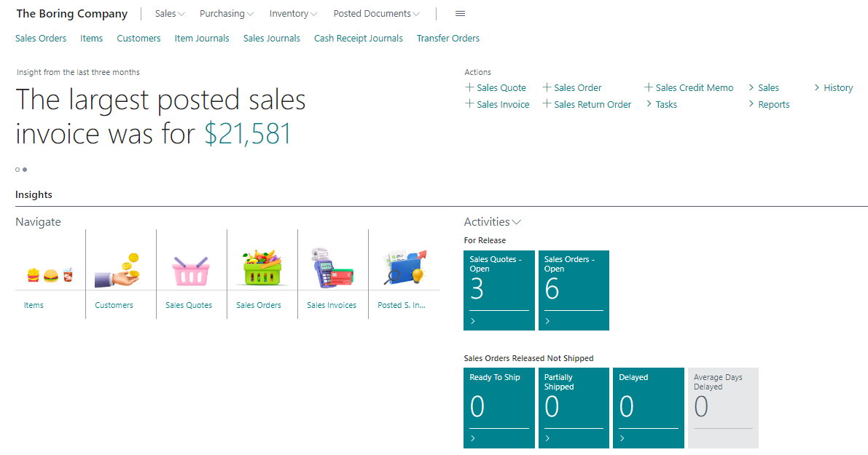
Task: Drill into the Sales Orders - Open tile
Action: [x=574, y=290]
